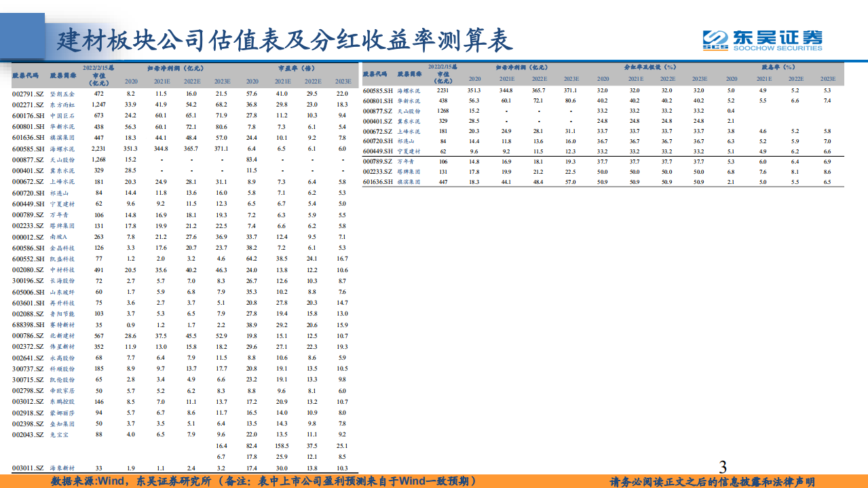This screenshot has height=488, width=868.
Task: Expand the 归母净利润（亿元）header group
Action: click(x=175, y=67)
